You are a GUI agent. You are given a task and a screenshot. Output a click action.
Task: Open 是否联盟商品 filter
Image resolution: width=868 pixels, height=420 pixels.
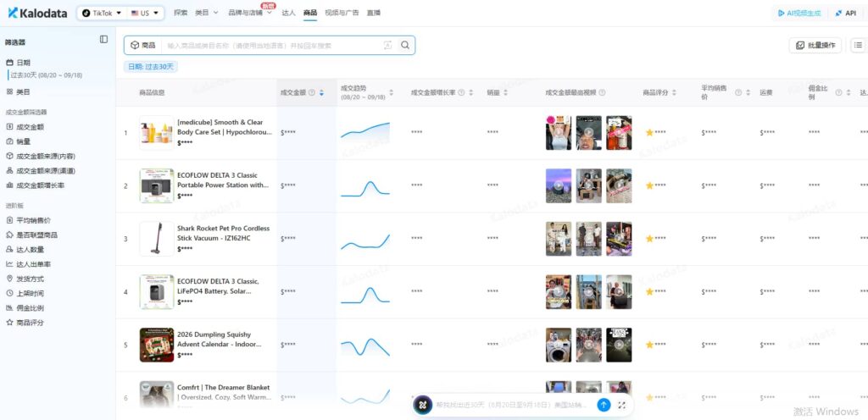tap(31, 235)
